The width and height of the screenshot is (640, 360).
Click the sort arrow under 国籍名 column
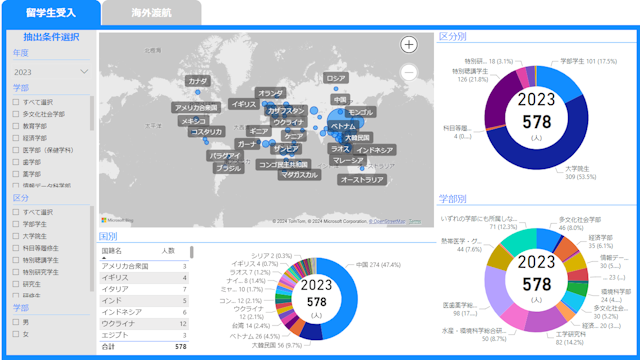[x=104, y=258]
